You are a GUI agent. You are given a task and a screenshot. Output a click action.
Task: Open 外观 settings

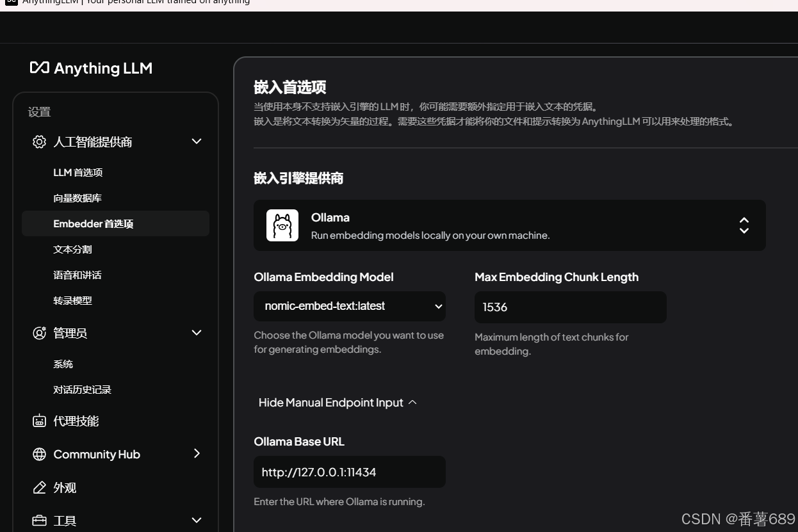tap(65, 487)
